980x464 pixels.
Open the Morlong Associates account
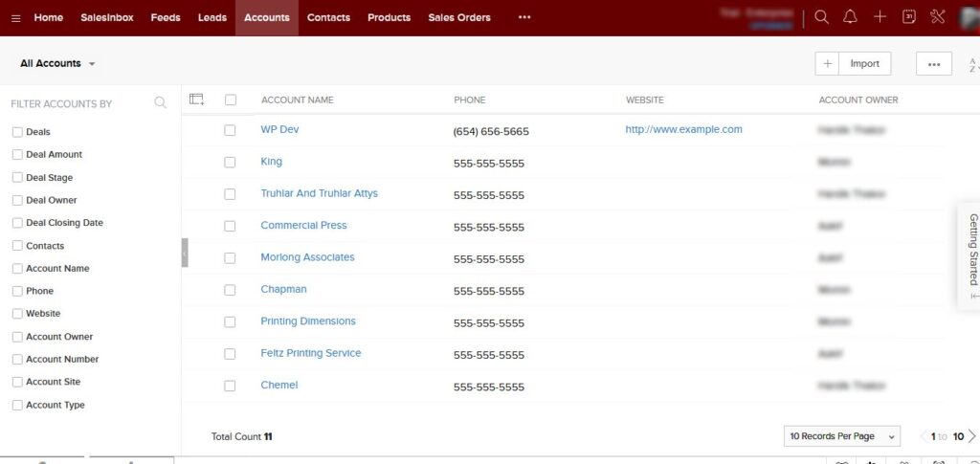(307, 257)
